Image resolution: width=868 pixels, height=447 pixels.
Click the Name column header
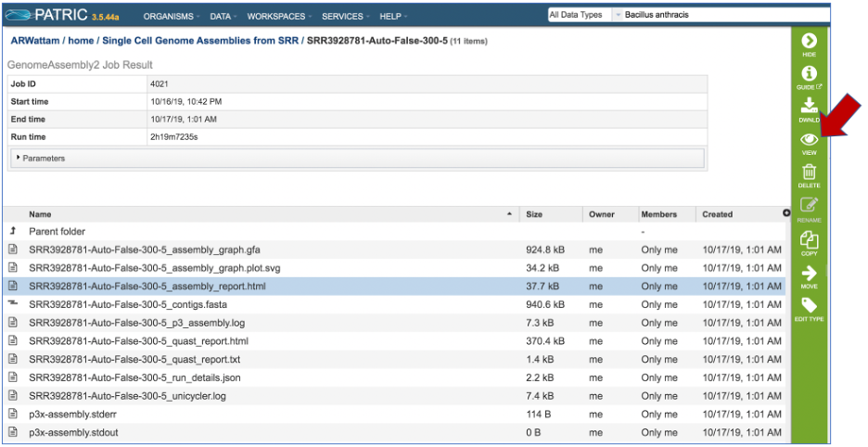(x=40, y=214)
